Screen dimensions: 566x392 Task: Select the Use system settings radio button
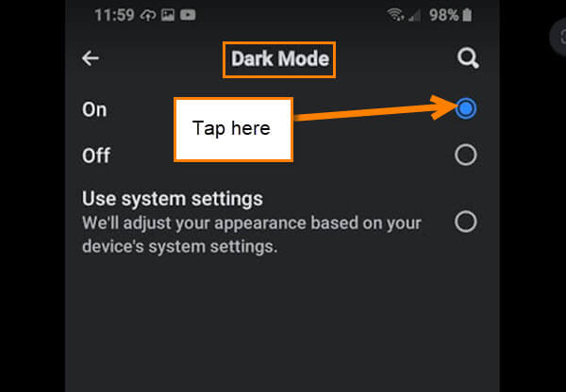pyautogui.click(x=466, y=221)
